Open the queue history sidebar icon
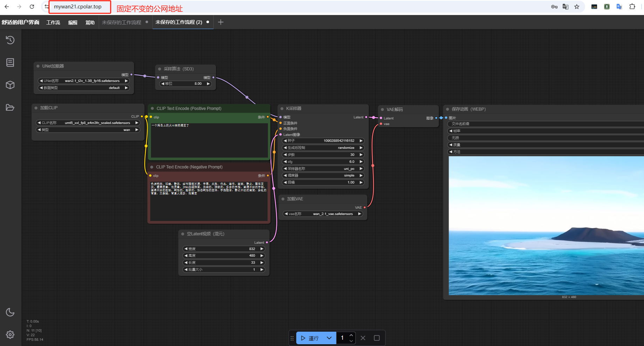This screenshot has height=346, width=644. coord(10,40)
